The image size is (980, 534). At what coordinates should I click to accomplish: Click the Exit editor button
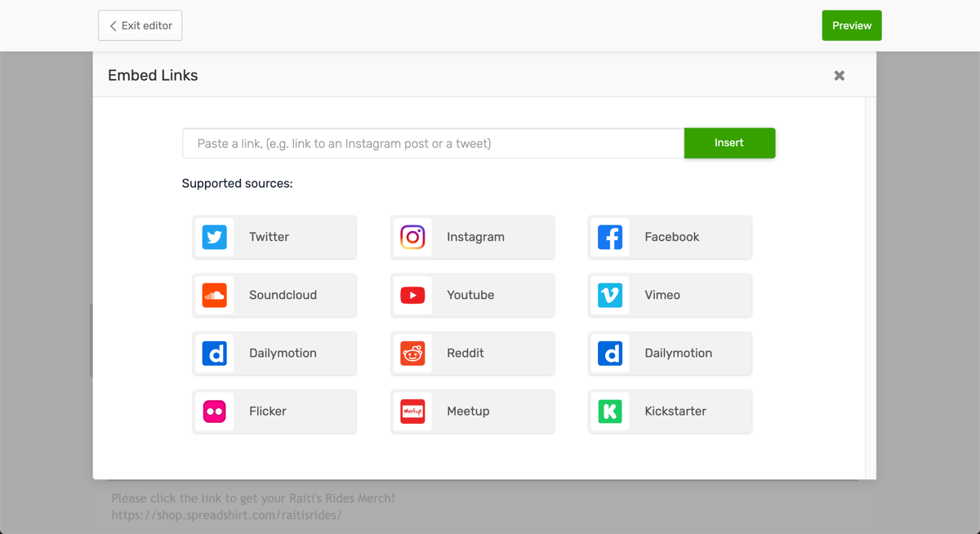pos(140,25)
